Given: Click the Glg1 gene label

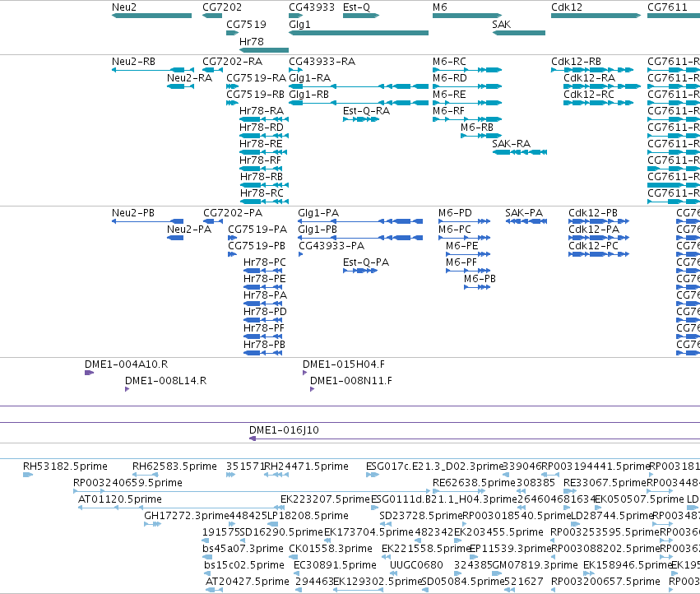Looking at the screenshot, I should pos(299,24).
